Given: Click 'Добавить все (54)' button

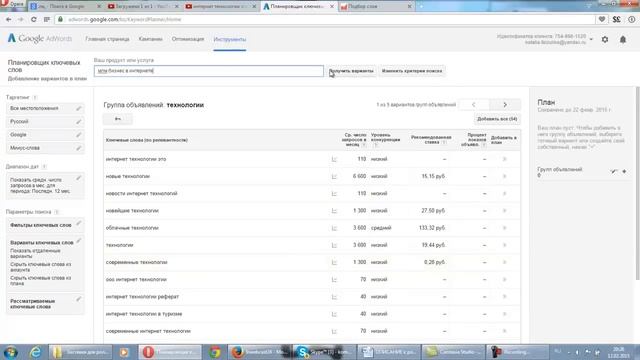Looking at the screenshot, I should [x=497, y=119].
